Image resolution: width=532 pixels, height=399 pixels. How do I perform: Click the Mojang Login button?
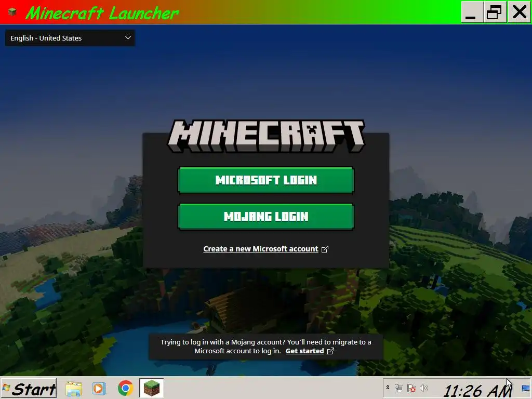[266, 217]
